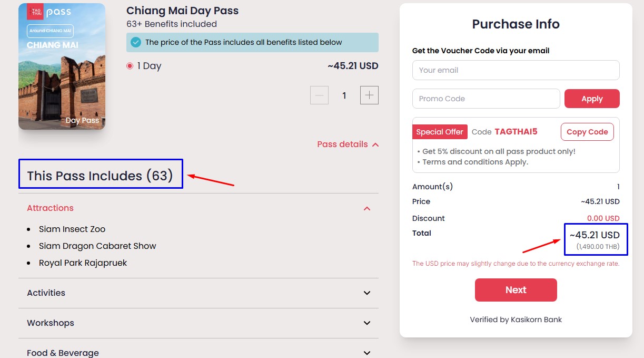Viewport: 644px width, 358px height.
Task: Click the Next button
Action: click(516, 290)
